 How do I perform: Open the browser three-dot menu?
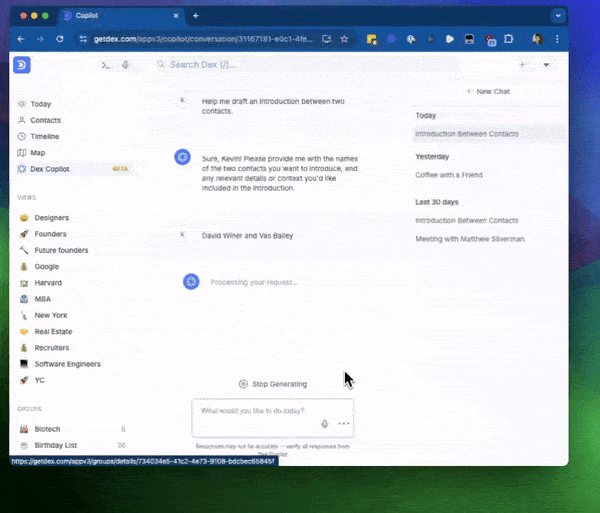click(x=557, y=39)
